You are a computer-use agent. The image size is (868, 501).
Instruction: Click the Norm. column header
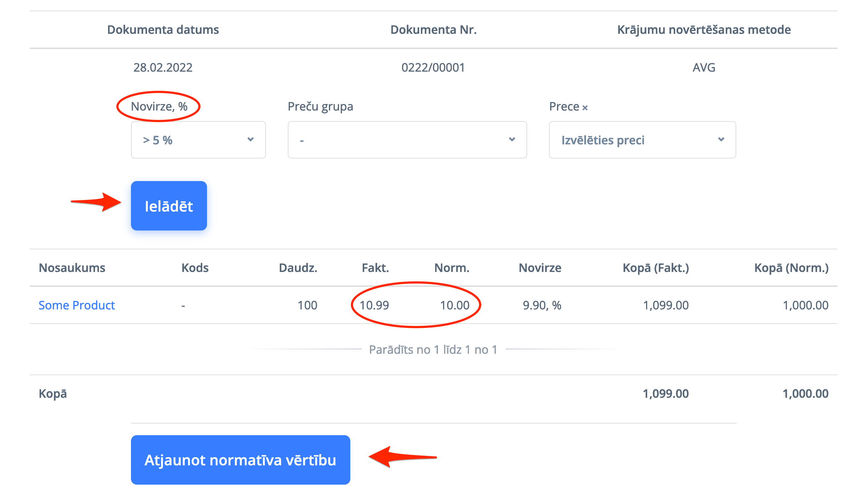[452, 268]
